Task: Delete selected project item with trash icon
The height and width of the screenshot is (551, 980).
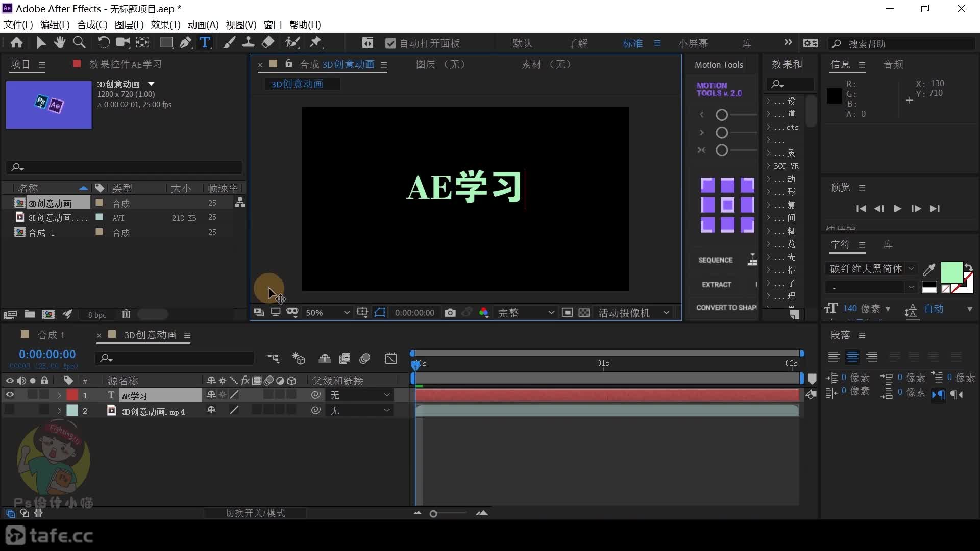Action: [126, 314]
